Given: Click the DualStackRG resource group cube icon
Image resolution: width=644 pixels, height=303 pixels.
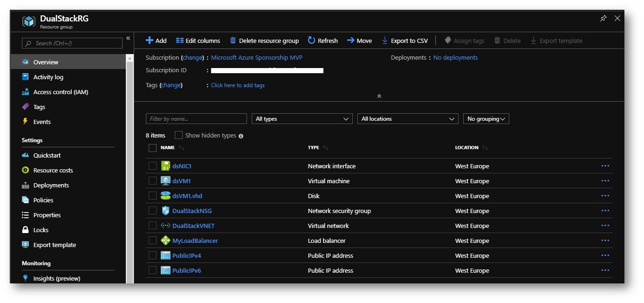Looking at the screenshot, I should (29, 22).
